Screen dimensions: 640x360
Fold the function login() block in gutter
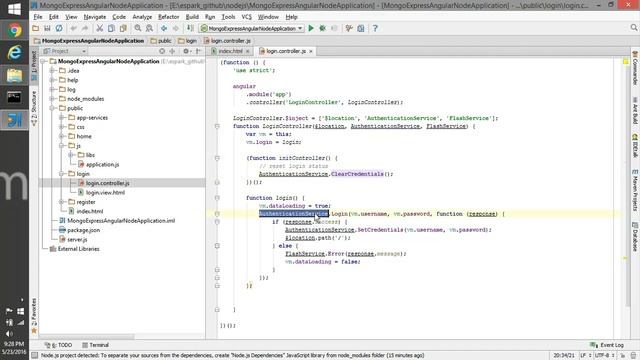point(217,198)
